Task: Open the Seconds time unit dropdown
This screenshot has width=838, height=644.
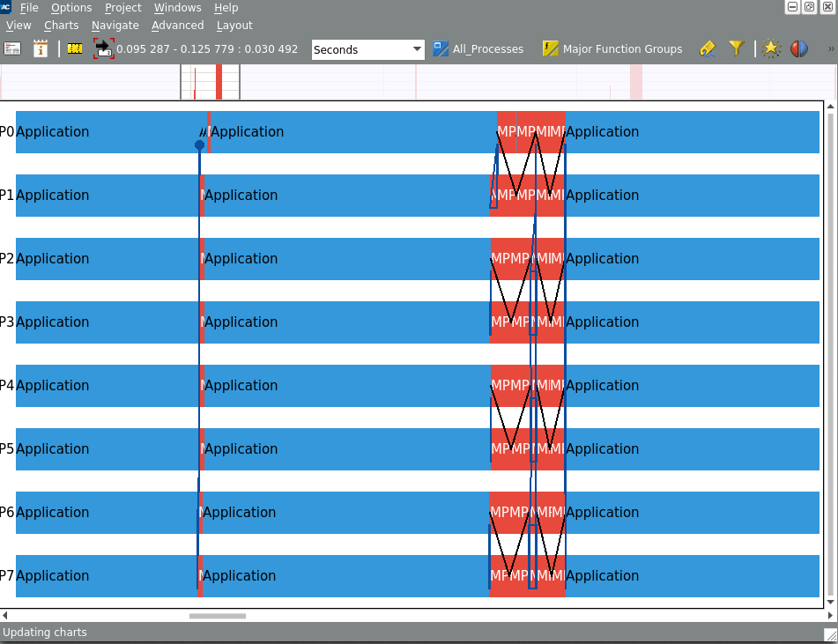Action: click(x=367, y=49)
